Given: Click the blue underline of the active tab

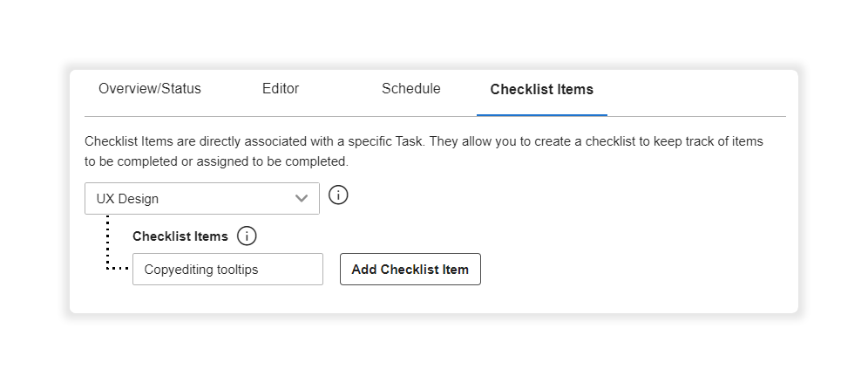Looking at the screenshot, I should point(541,114).
